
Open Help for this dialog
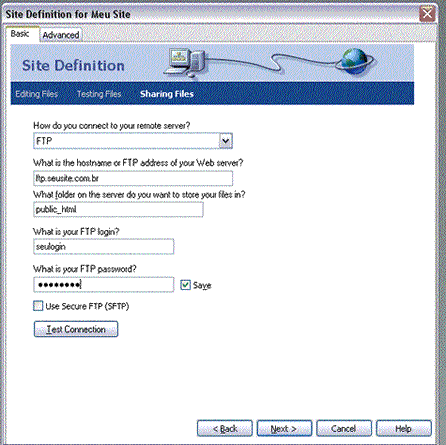point(404,428)
